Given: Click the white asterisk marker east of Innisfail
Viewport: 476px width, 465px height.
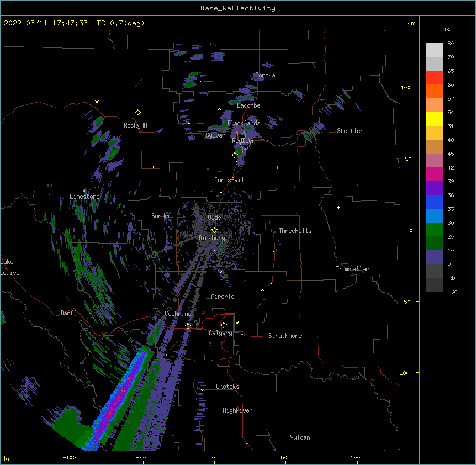Looking at the screenshot, I should 277,167.
